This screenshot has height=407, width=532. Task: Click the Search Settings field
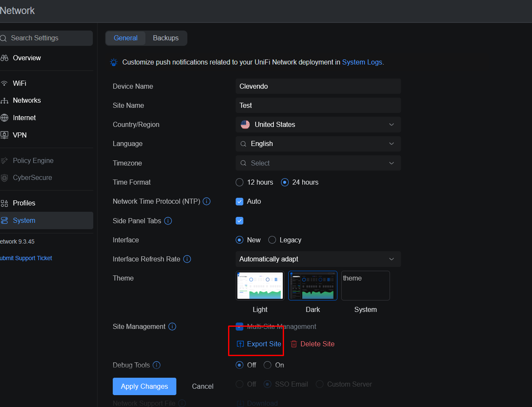click(x=47, y=38)
